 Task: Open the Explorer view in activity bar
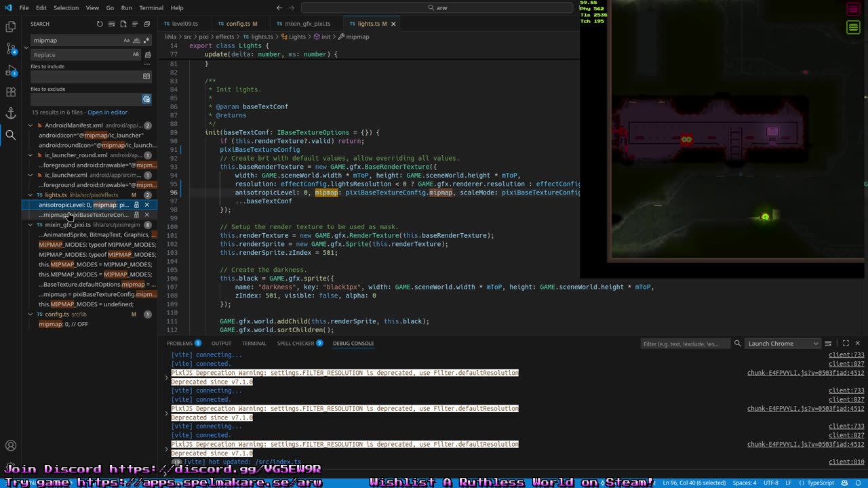click(x=11, y=26)
